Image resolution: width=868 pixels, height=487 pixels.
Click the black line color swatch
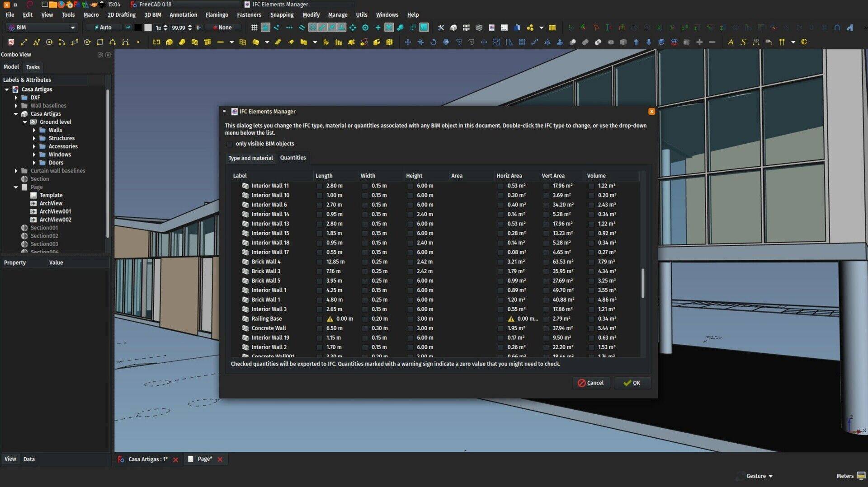coord(138,28)
